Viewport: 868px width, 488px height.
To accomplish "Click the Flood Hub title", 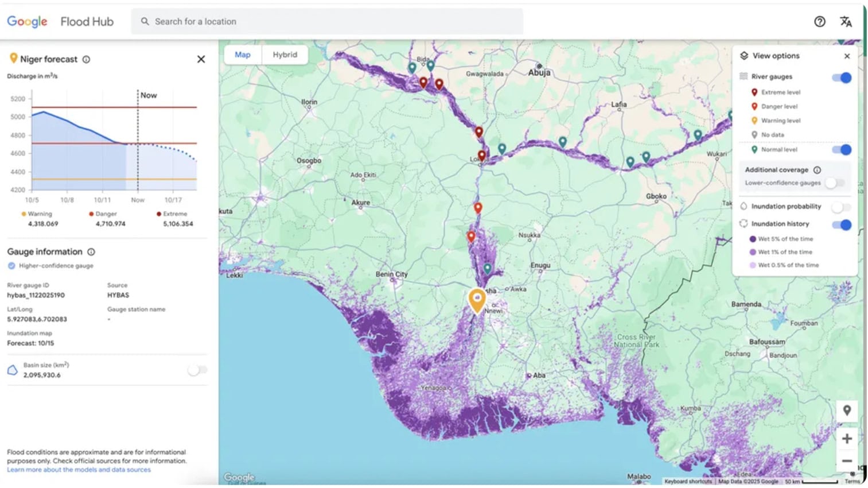I will pyautogui.click(x=87, y=22).
